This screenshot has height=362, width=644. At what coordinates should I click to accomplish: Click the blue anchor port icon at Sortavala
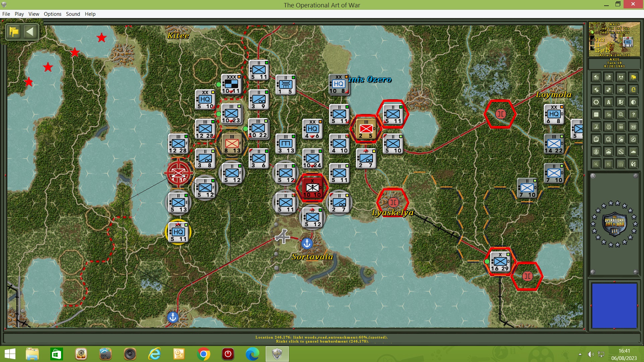pos(307,244)
